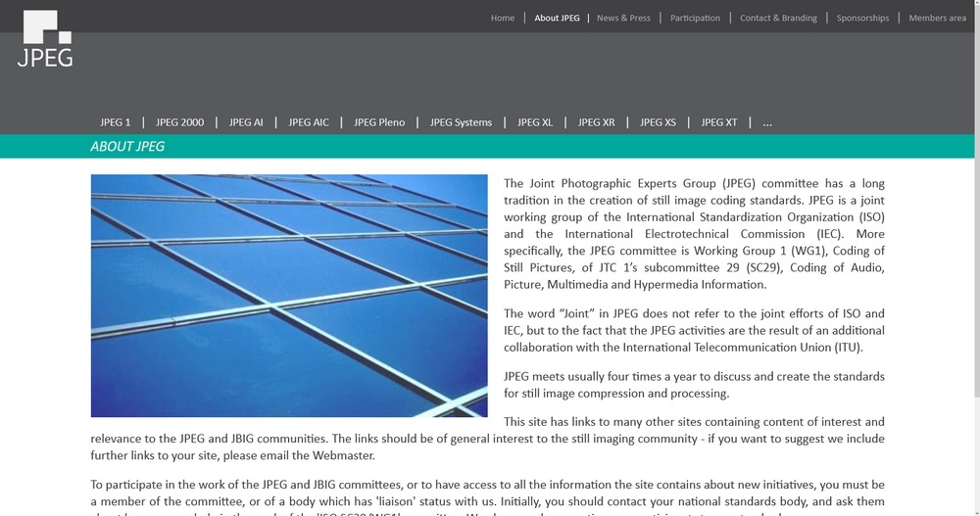Viewport: 980px width, 516px height.
Task: Click the blue glass building image
Action: coord(289,296)
